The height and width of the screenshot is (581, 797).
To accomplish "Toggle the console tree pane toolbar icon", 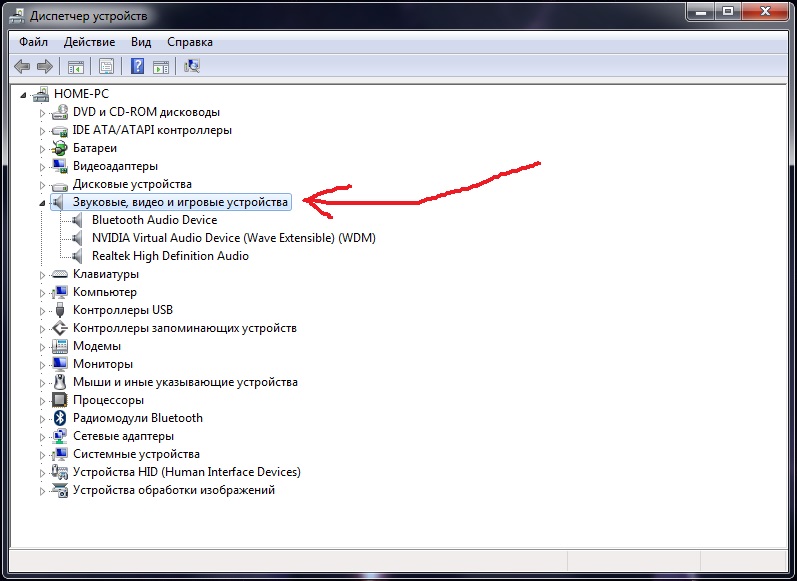I will point(76,66).
